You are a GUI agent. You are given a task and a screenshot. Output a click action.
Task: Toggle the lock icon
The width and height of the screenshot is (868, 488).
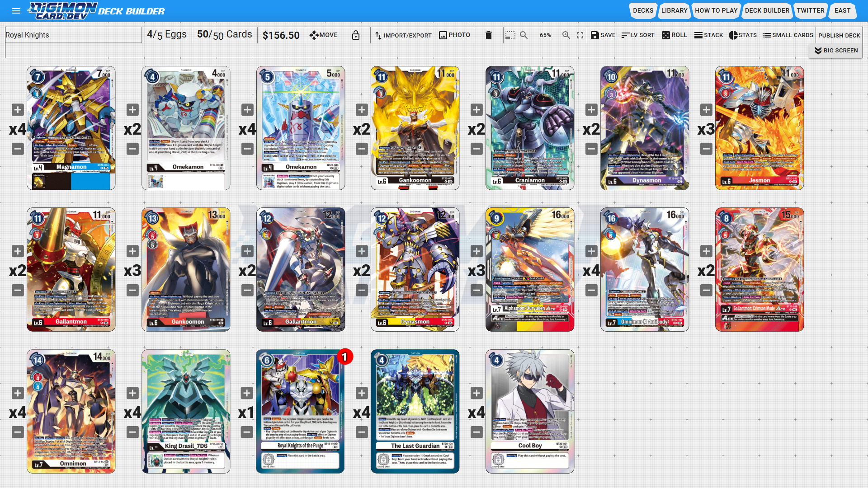pyautogui.click(x=356, y=35)
